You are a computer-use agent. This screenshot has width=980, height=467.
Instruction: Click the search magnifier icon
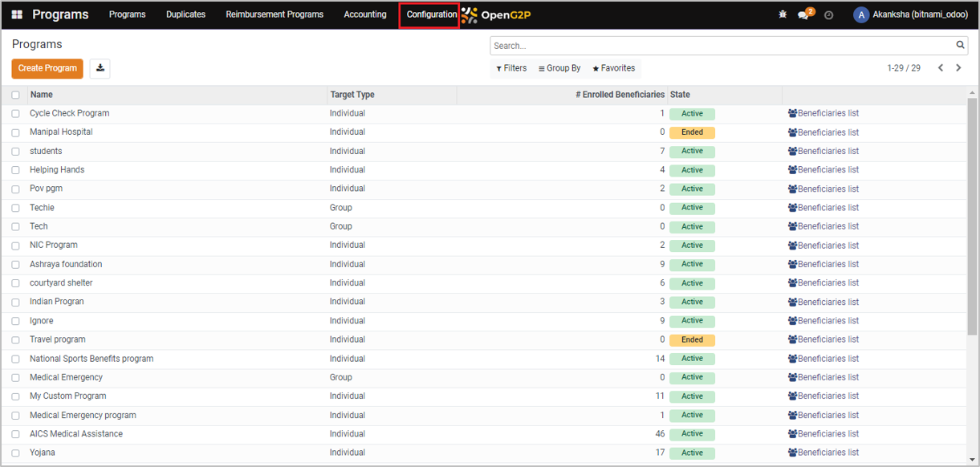(960, 46)
